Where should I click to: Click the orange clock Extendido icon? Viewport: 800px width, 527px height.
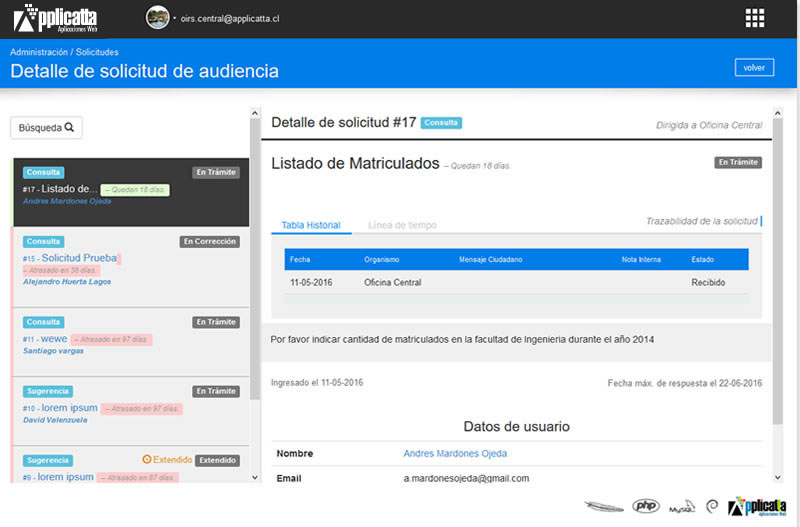pos(147,459)
